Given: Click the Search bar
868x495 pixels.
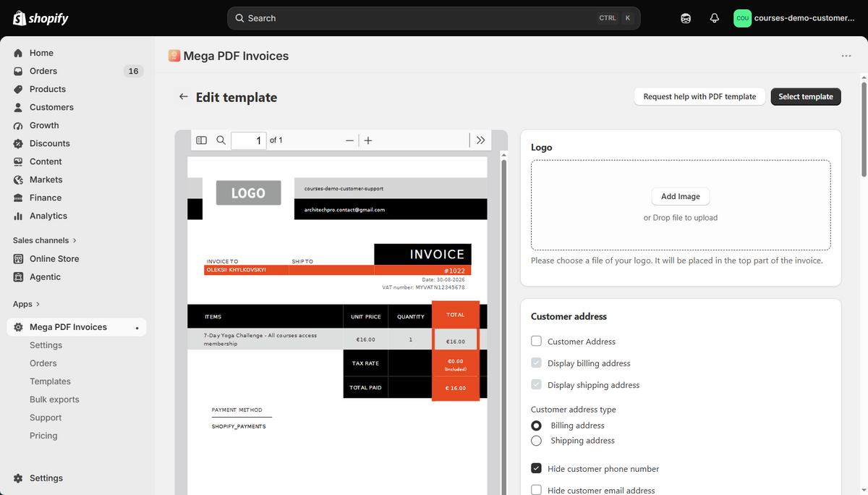Looking at the screenshot, I should pos(434,18).
